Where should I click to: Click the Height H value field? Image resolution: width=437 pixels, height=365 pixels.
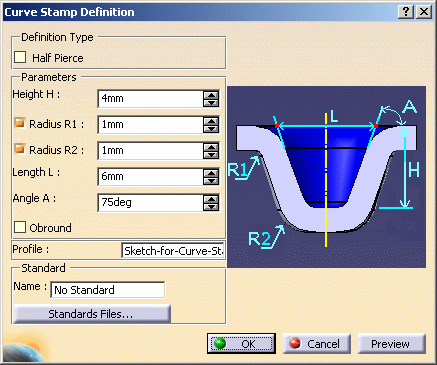(x=151, y=99)
